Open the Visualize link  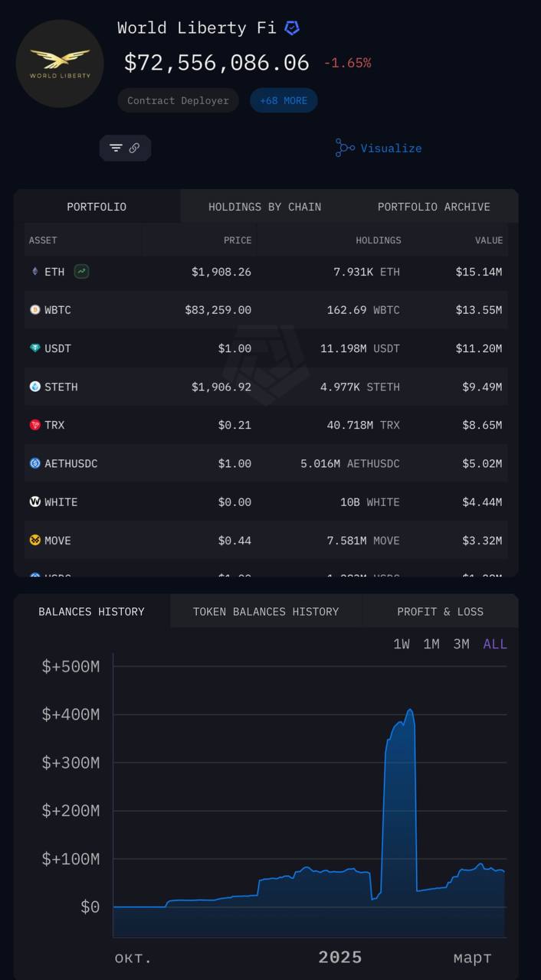pos(391,148)
